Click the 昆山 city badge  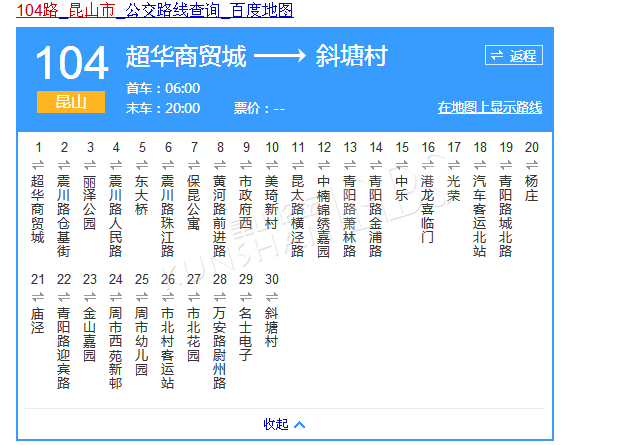tap(71, 102)
